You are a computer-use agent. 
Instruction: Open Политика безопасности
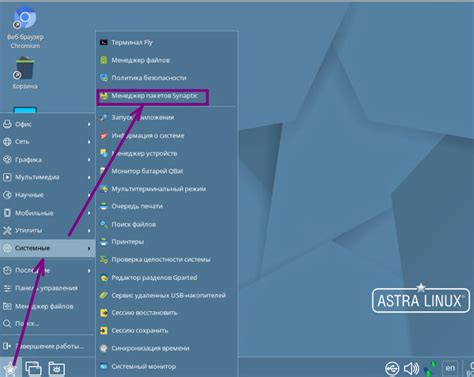point(167,78)
